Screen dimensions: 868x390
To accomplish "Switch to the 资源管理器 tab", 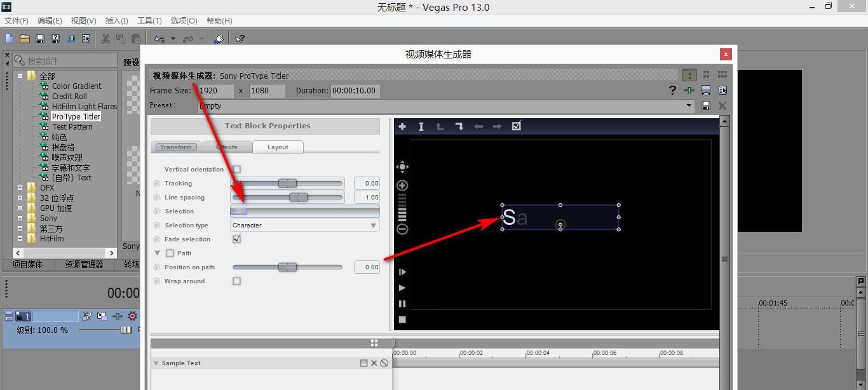I will 84,264.
